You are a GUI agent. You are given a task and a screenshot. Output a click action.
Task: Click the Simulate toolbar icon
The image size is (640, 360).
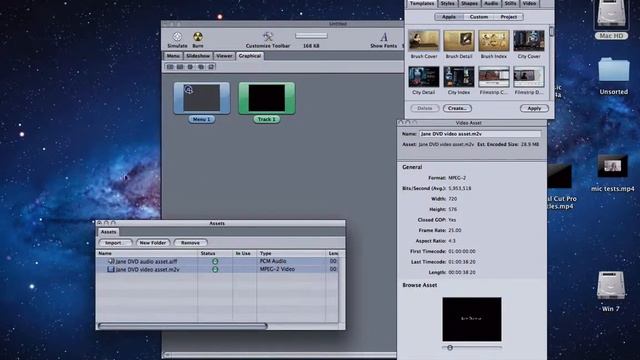click(177, 37)
